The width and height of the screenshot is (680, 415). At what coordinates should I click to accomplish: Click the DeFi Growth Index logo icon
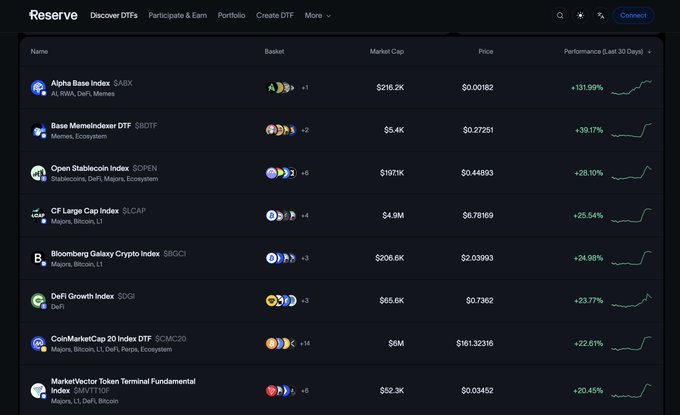[38, 301]
